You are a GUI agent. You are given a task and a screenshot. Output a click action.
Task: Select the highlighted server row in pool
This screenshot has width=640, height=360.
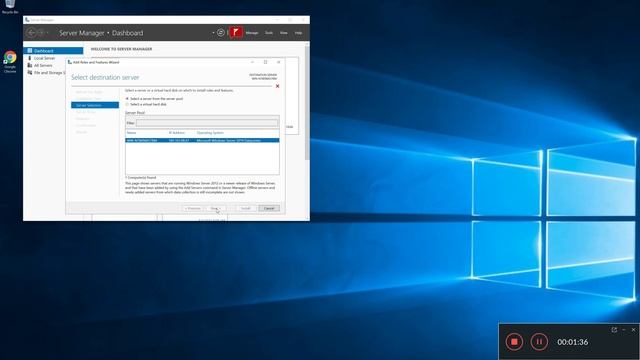(202, 140)
